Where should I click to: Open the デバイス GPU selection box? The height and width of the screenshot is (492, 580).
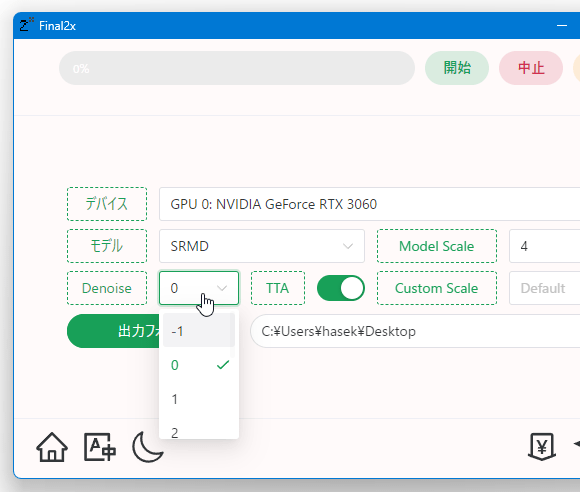coord(370,204)
